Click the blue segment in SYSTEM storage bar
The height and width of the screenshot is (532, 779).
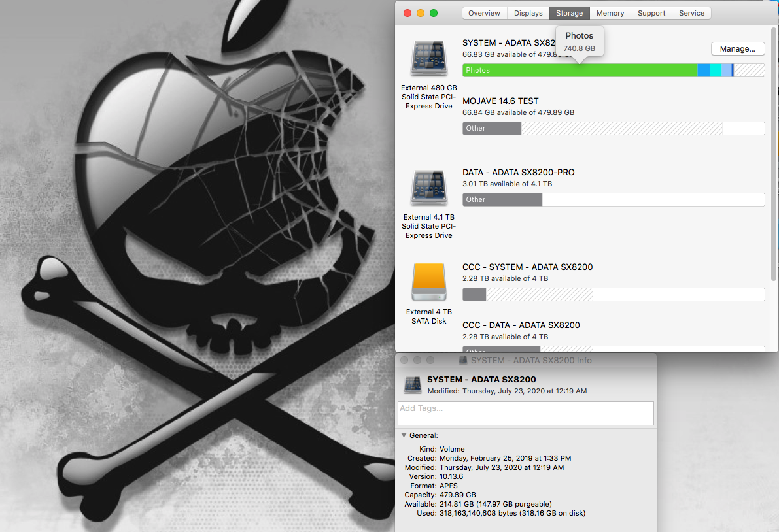point(704,70)
